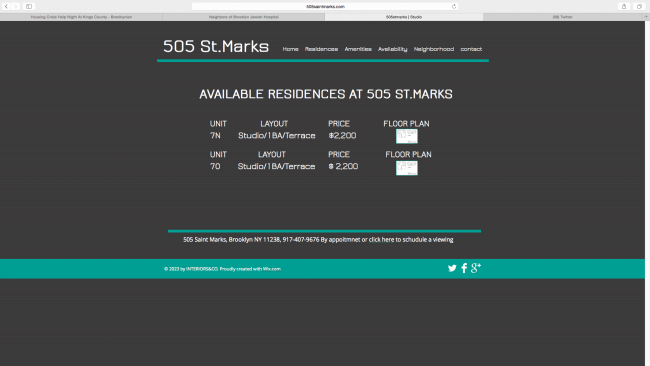Open the Twitter bird icon in footer
This screenshot has width=650, height=366.
click(452, 268)
